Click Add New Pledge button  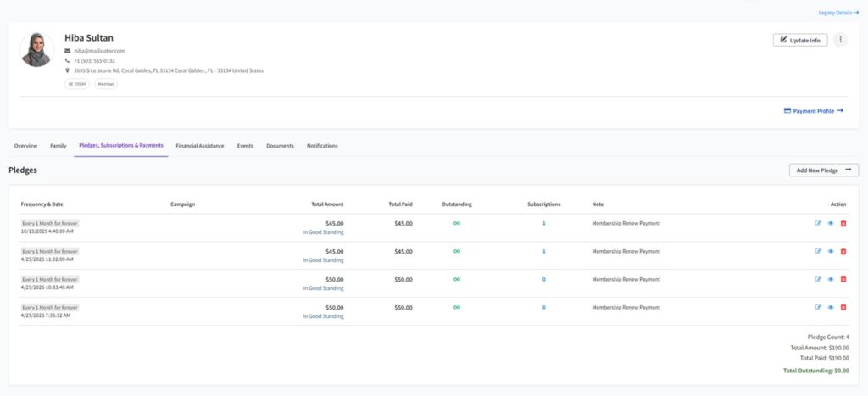[x=824, y=170]
